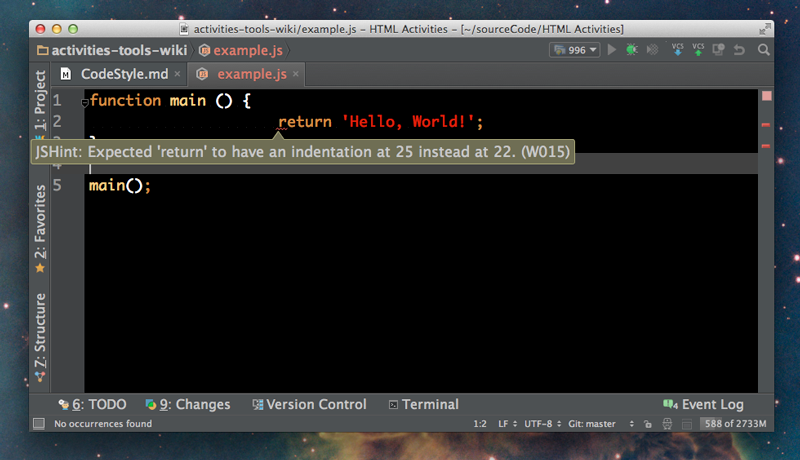Click the underlined 'return' keyword
This screenshot has height=460, width=800.
tap(305, 122)
